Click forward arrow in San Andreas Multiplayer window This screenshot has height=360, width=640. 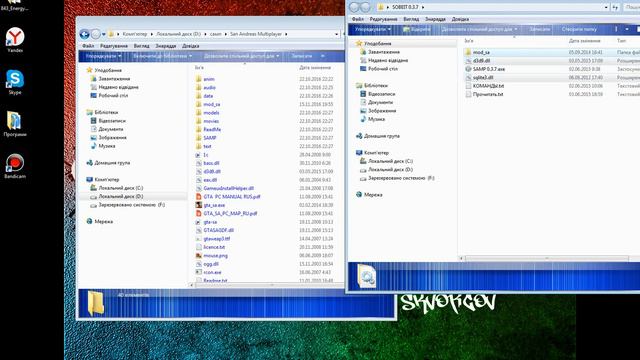(x=96, y=34)
